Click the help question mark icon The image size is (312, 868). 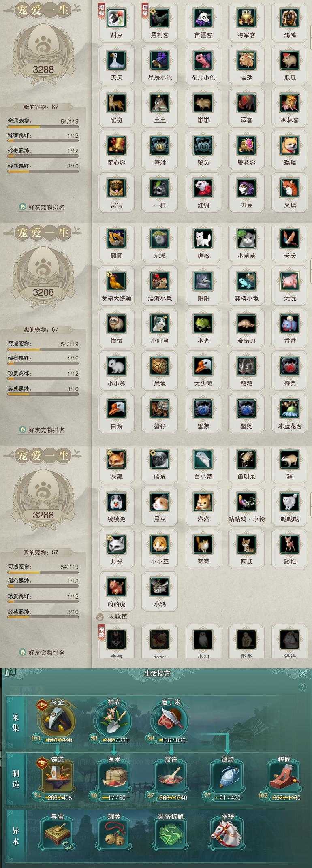(302, 687)
